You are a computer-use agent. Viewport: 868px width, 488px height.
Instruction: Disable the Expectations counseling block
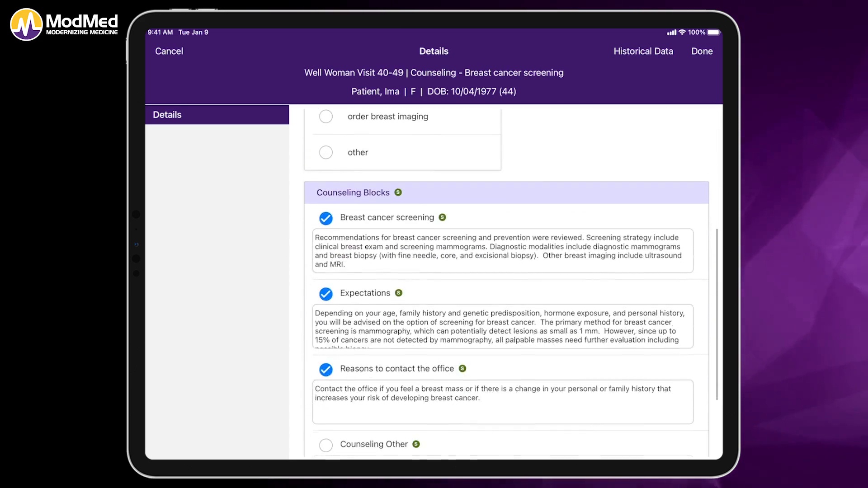325,294
